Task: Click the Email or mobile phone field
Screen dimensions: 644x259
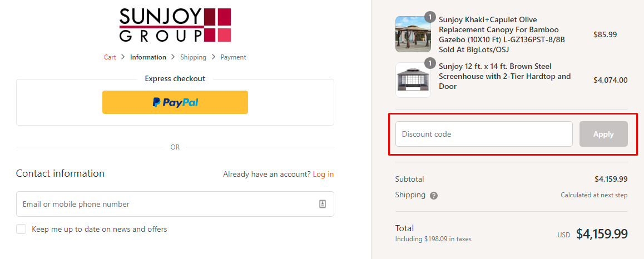Action: [x=167, y=204]
